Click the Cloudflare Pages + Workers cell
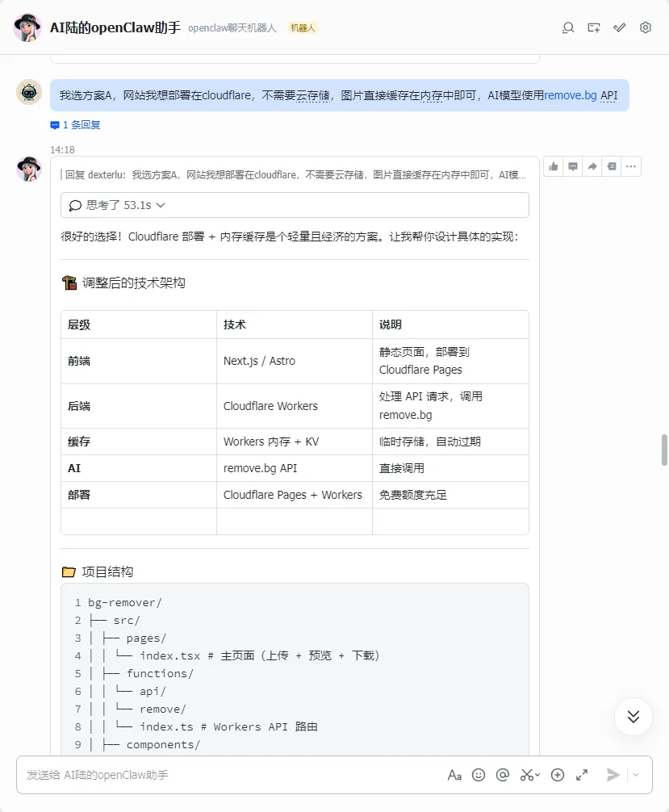 pos(293,495)
